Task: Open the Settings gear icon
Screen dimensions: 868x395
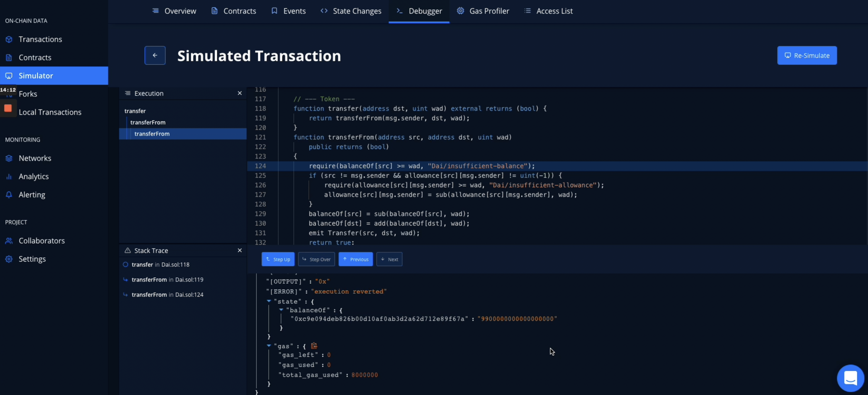Action: (9, 259)
